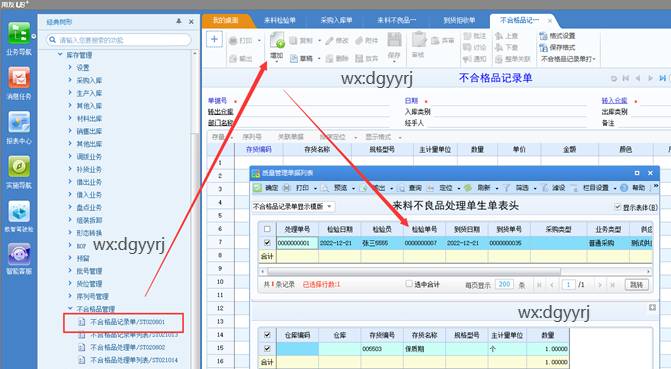Click the 删除 delete icon
The image size is (671, 369).
click(x=329, y=59)
